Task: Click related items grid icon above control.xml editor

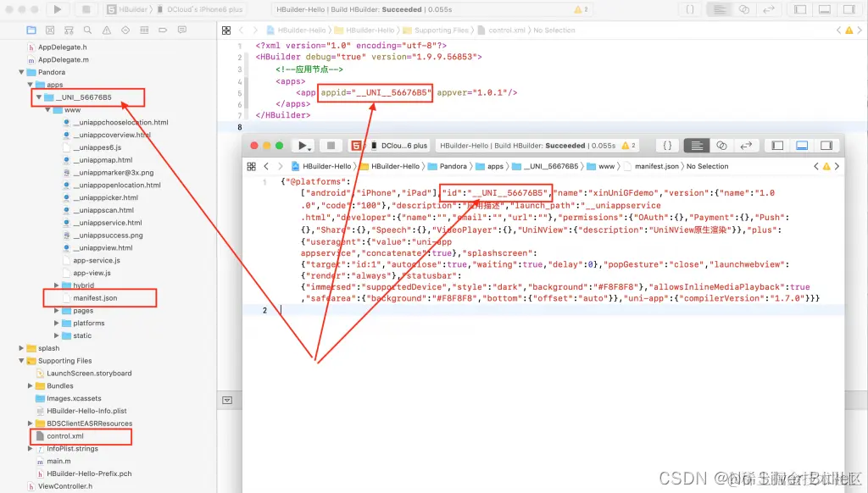Action: pyautogui.click(x=226, y=30)
